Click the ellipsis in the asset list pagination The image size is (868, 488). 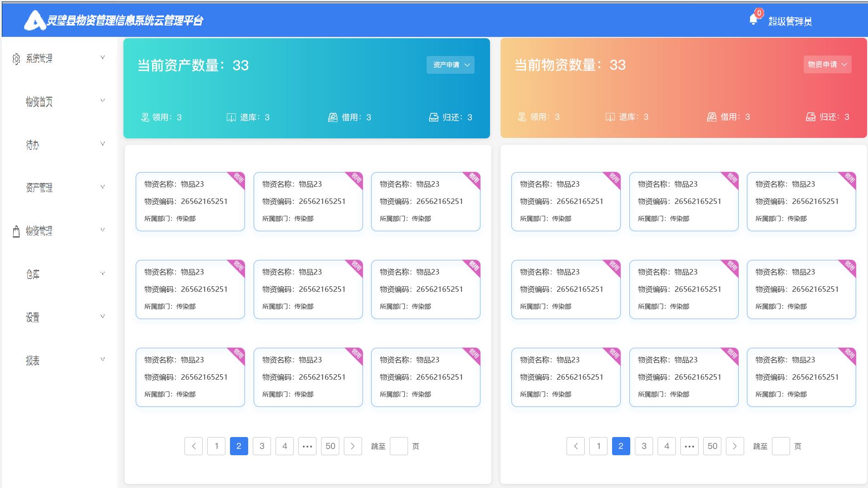[x=307, y=446]
